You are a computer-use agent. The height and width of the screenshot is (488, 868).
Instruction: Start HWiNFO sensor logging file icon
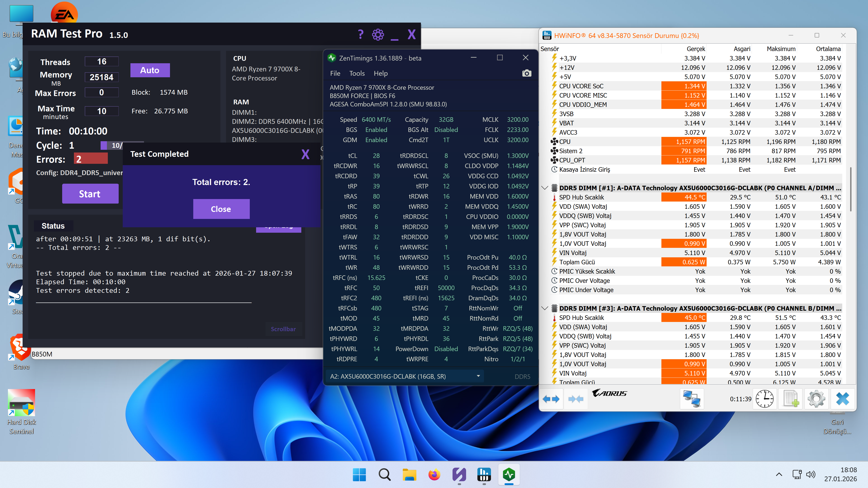790,399
